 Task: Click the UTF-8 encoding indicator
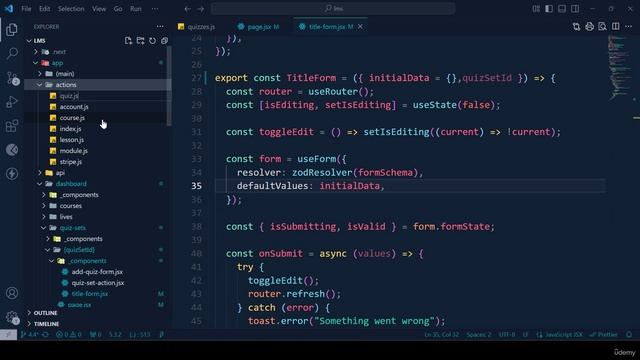(x=507, y=334)
